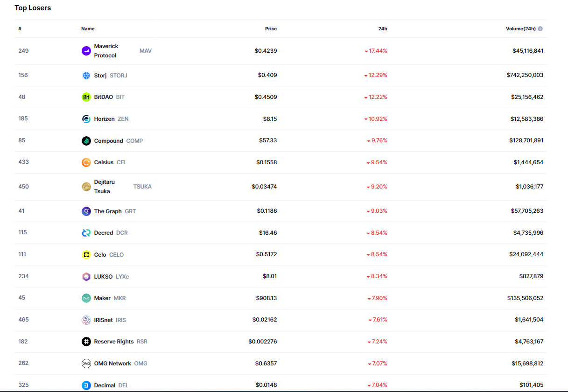This screenshot has width=568, height=392.
Task: Sort by the 24h change header
Action: click(383, 29)
